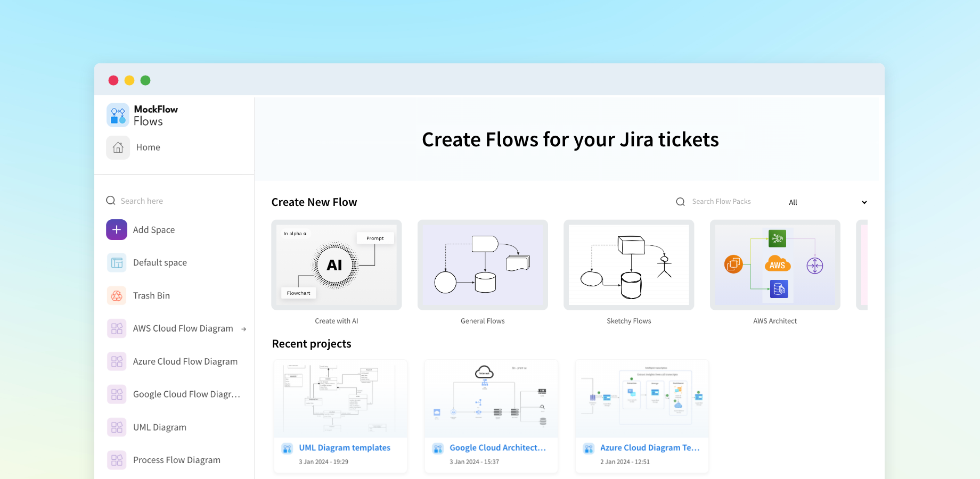Viewport: 980px width, 479px height.
Task: Choose the Create with AI thumbnail
Action: 337,265
